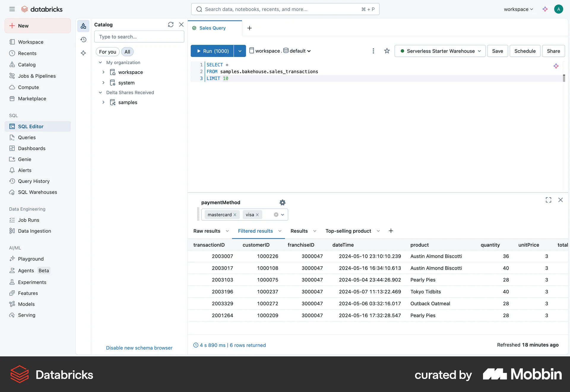Open Genie in the SQL section
570x392 pixels.
point(38,159)
